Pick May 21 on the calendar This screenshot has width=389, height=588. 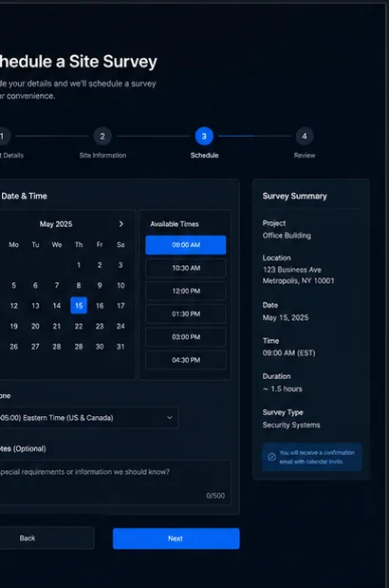tap(57, 326)
